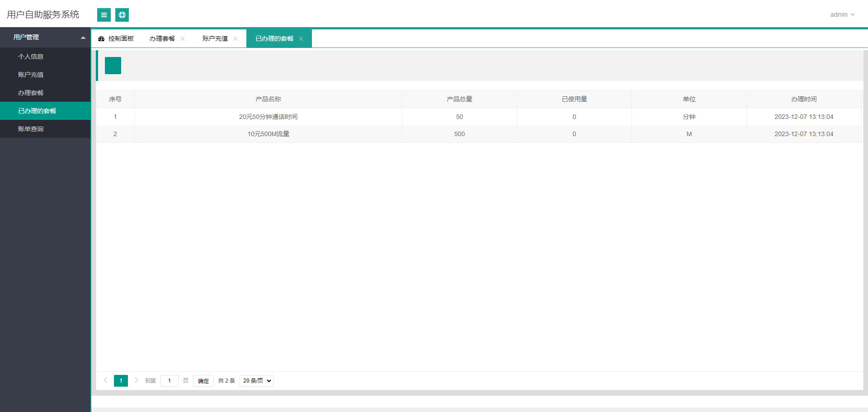Click the dashboard gauge icon on the 控制面板 tab
The width and height of the screenshot is (868, 412).
click(x=101, y=39)
